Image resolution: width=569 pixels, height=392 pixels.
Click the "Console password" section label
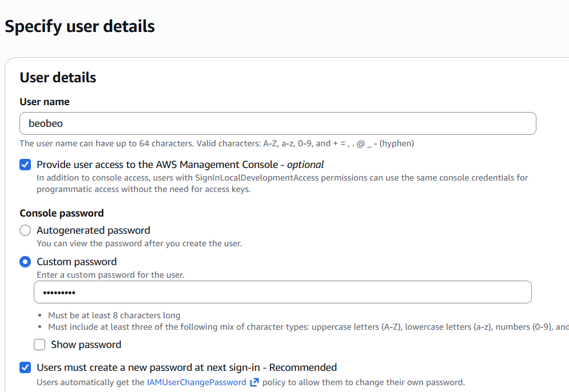pos(62,213)
